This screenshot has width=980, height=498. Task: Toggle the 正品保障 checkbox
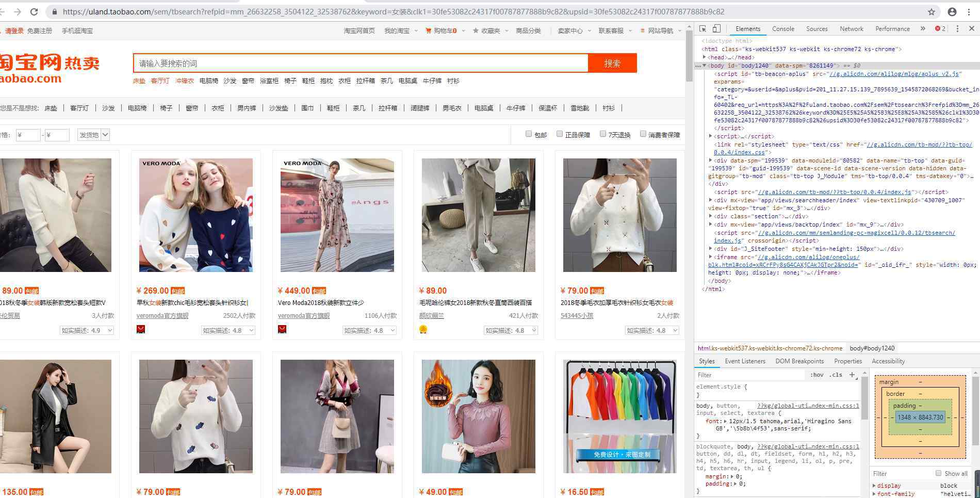[x=560, y=134]
